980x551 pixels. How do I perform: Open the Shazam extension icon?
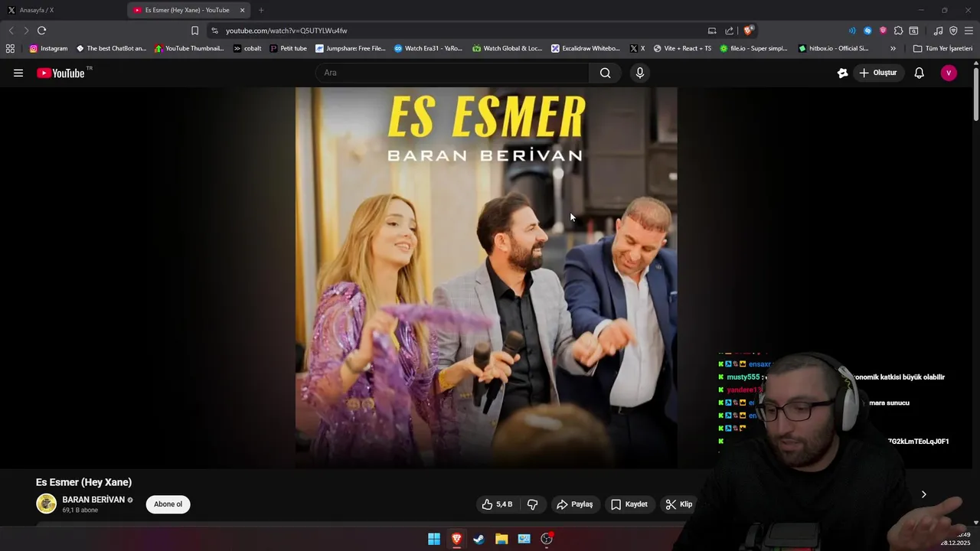[x=867, y=31]
